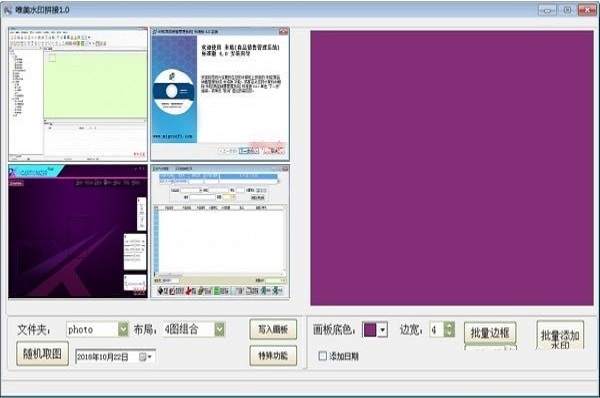This screenshot has width=600, height=398.
Task: Click the 随机取图 random pick button
Action: click(42, 354)
